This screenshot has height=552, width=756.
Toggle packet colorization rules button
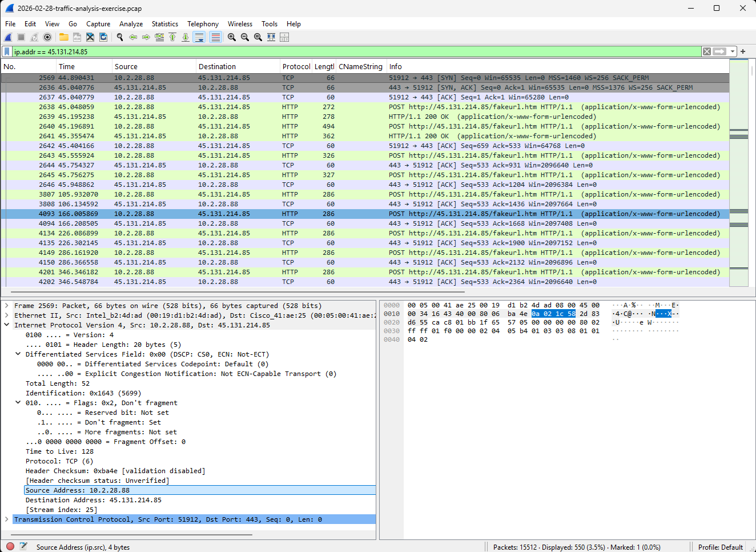coord(215,37)
